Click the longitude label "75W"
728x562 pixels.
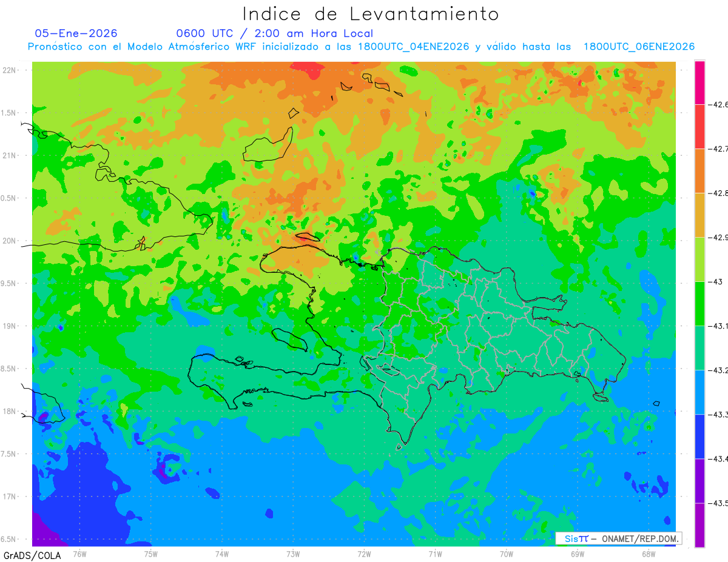[150, 554]
